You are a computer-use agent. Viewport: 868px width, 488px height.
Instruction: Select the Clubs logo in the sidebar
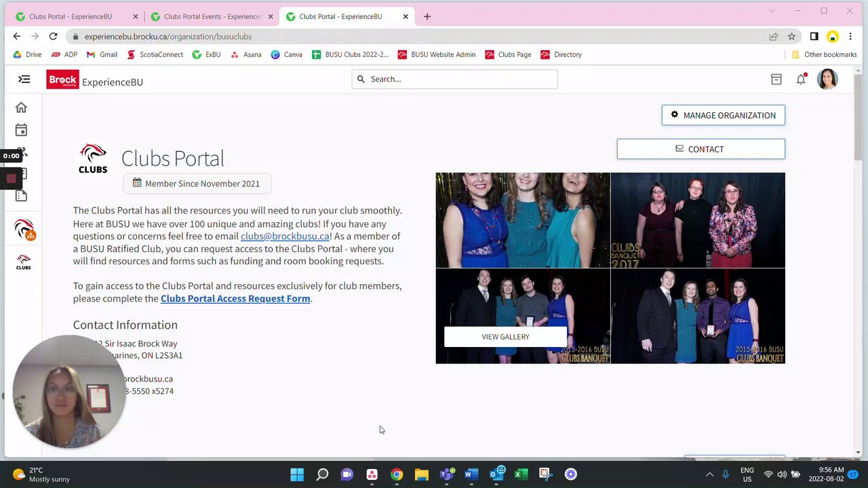tap(23, 263)
